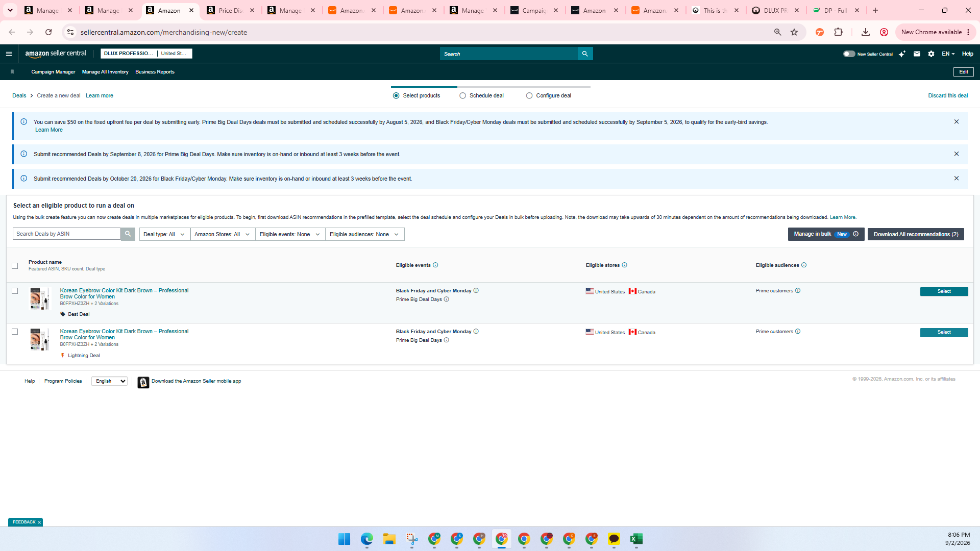Bookmark this page with the star icon
Image resolution: width=980 pixels, height=551 pixels.
794,32
